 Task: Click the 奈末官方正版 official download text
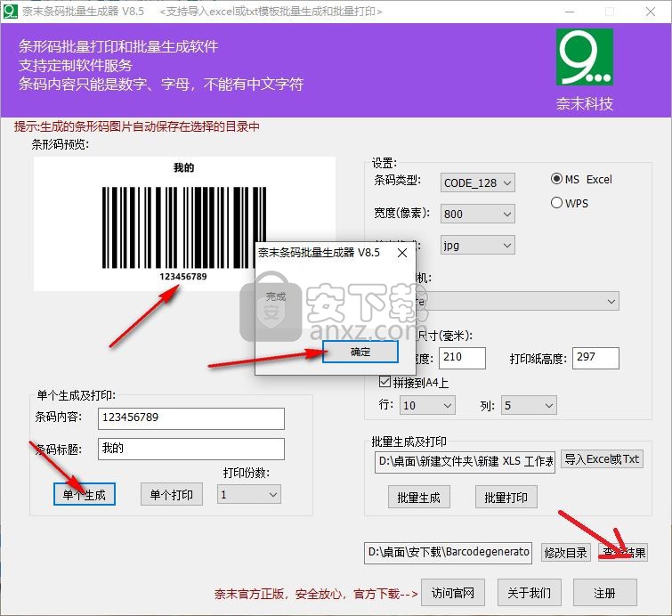[x=316, y=594]
